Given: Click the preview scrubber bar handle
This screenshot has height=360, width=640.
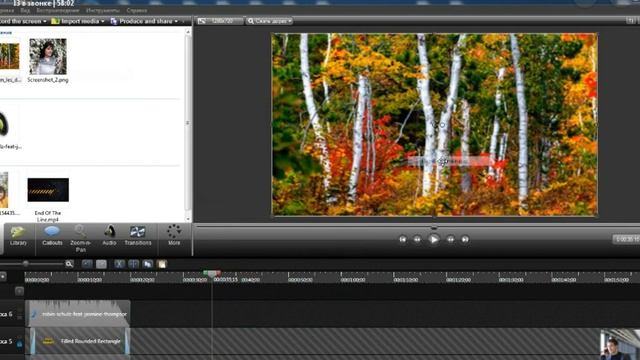Looking at the screenshot, I should point(434,227).
